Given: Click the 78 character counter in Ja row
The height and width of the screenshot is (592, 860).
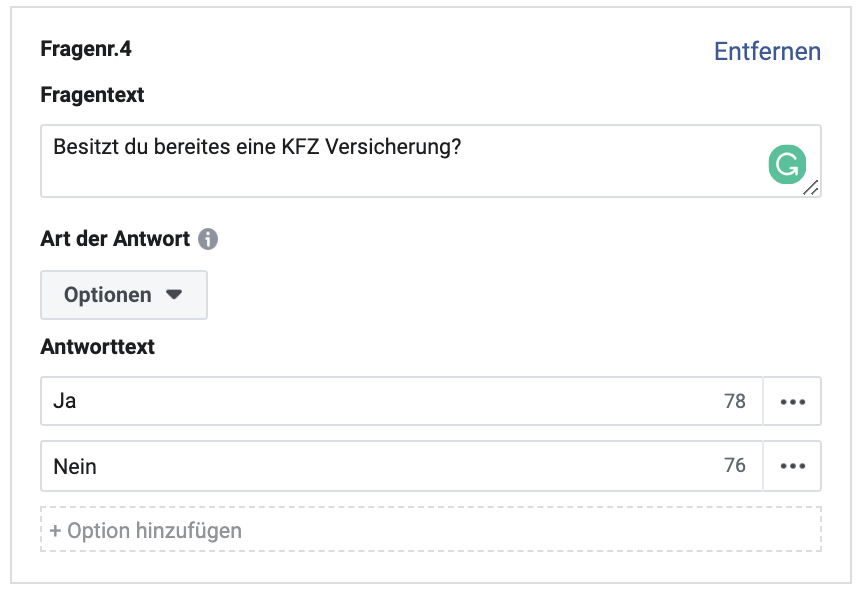Looking at the screenshot, I should [x=734, y=401].
